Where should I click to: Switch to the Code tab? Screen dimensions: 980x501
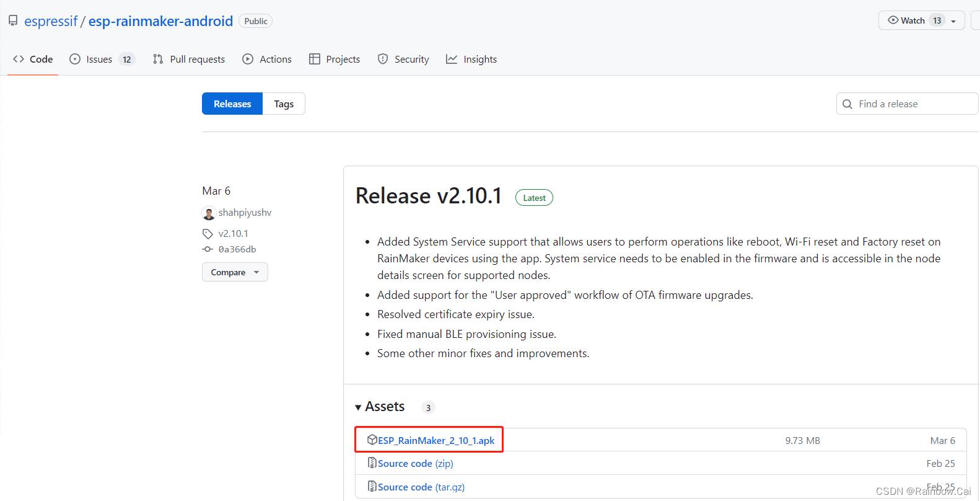click(x=33, y=59)
